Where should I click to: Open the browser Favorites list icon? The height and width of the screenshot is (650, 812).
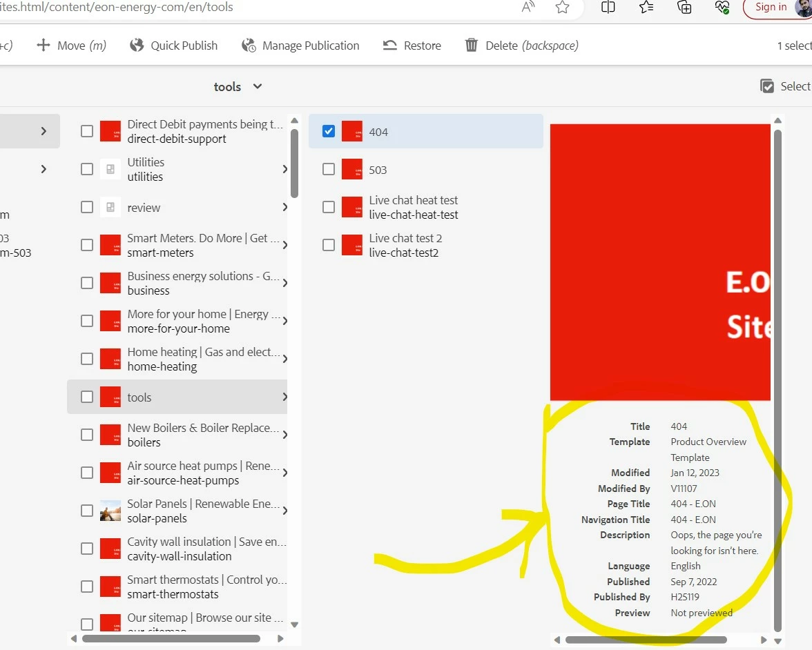coord(646,7)
